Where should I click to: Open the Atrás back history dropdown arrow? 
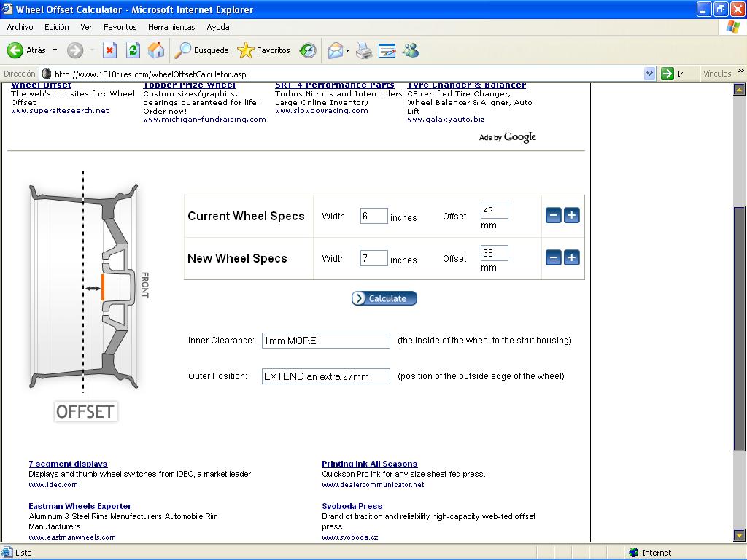[x=55, y=50]
